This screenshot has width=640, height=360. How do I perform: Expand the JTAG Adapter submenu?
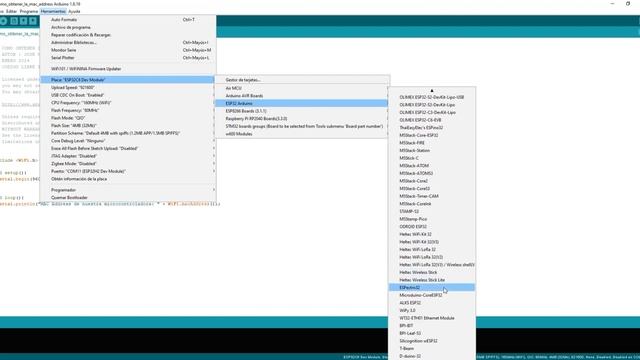point(127,156)
